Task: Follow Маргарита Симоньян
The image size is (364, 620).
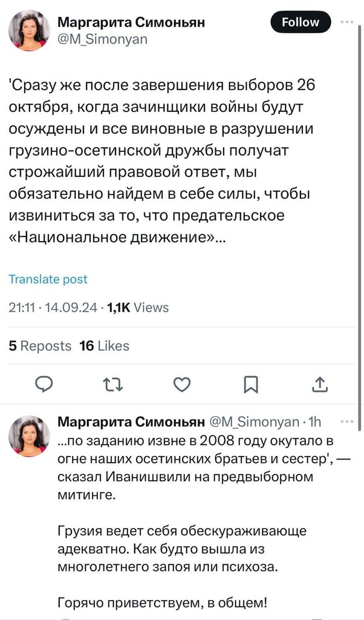Action: point(301,22)
